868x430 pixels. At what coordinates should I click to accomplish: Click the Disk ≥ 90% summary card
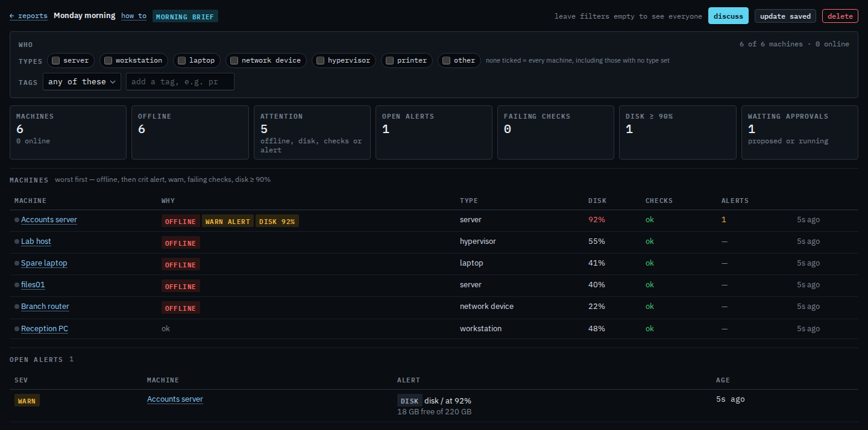point(678,132)
